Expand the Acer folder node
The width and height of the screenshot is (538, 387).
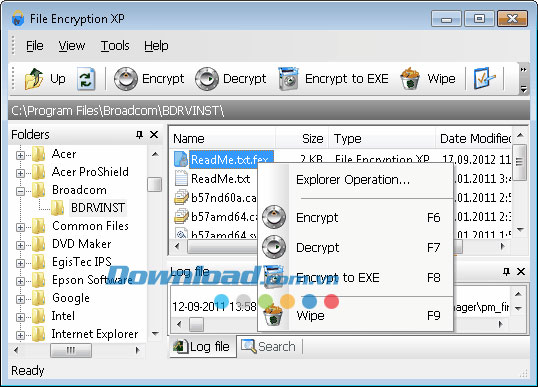point(20,155)
